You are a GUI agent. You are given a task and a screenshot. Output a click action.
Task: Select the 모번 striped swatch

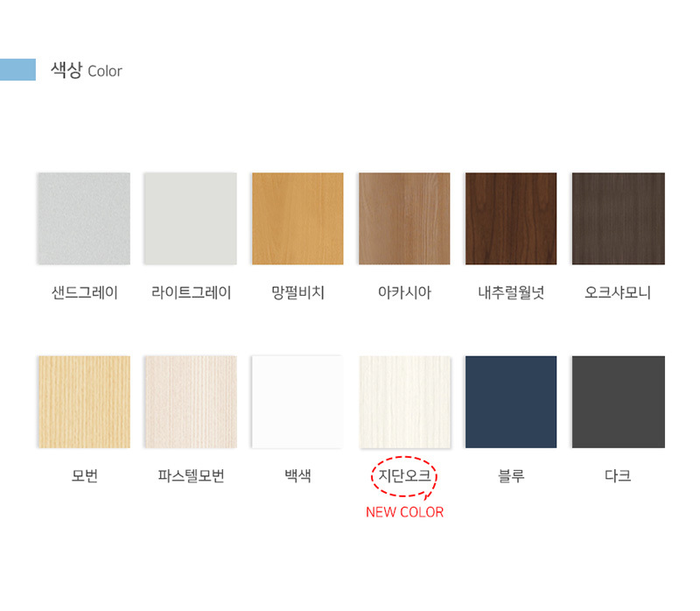[x=84, y=402]
